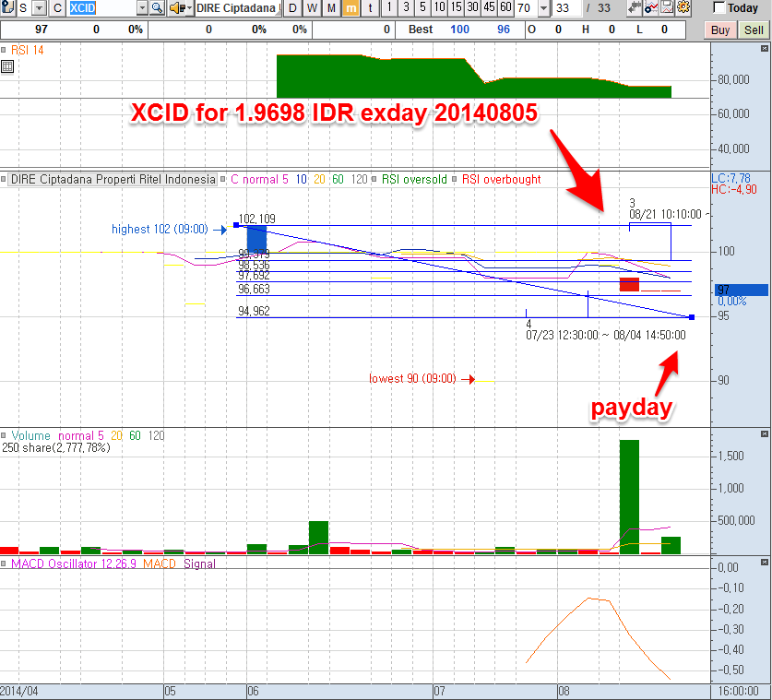This screenshot has height=700, width=772.
Task: Click the DIRE Ciptadana Properti Ritel Indonesia legend label
Action: (x=113, y=179)
